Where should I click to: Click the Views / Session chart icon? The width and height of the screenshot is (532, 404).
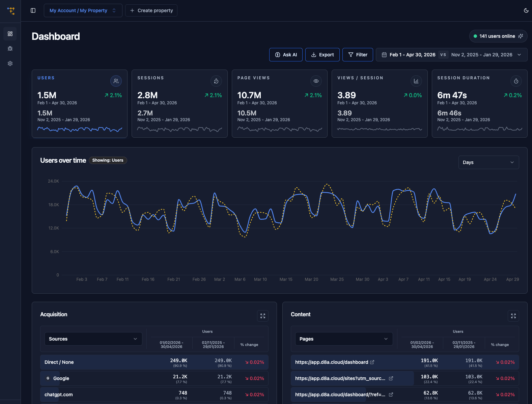pos(416,81)
